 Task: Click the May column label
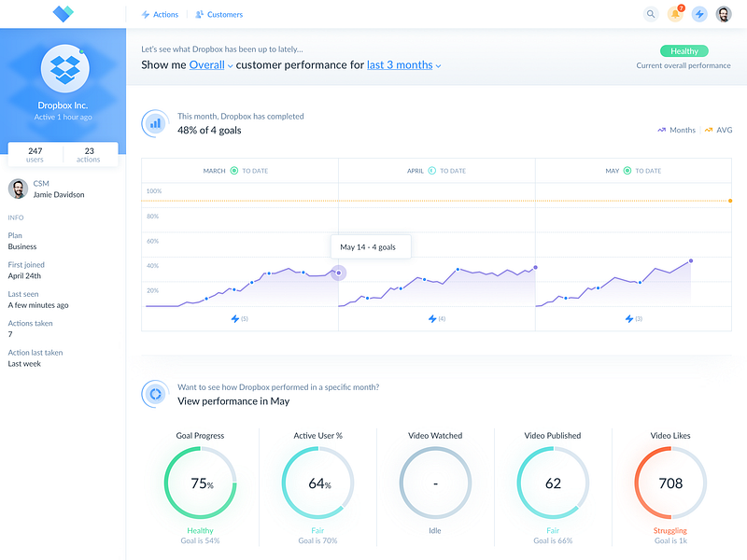click(613, 171)
